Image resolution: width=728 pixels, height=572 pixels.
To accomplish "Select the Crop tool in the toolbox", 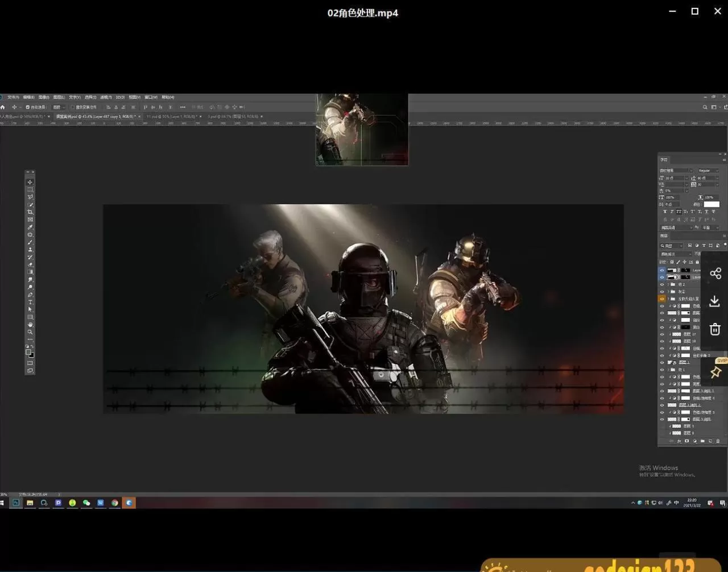I will pos(30,212).
